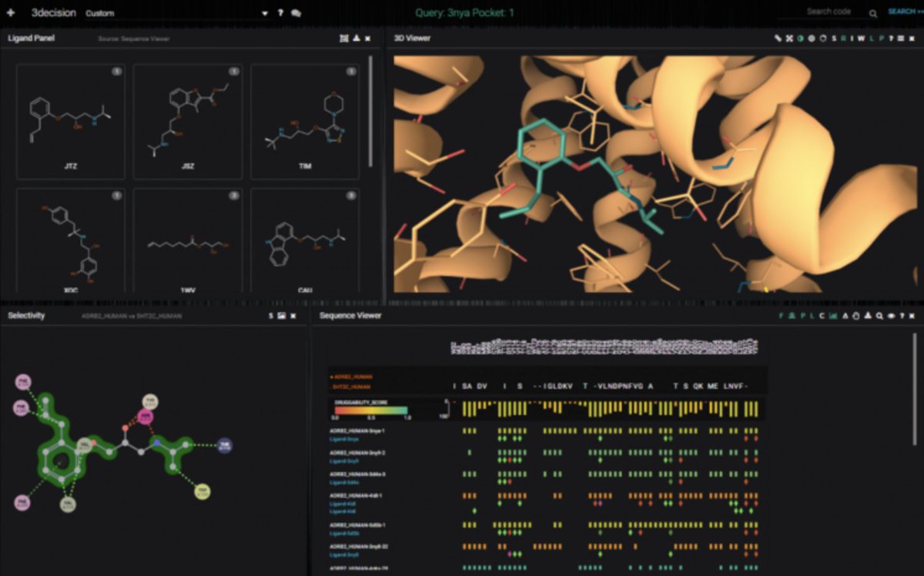Open the 3D Viewer help question mark

[891, 39]
